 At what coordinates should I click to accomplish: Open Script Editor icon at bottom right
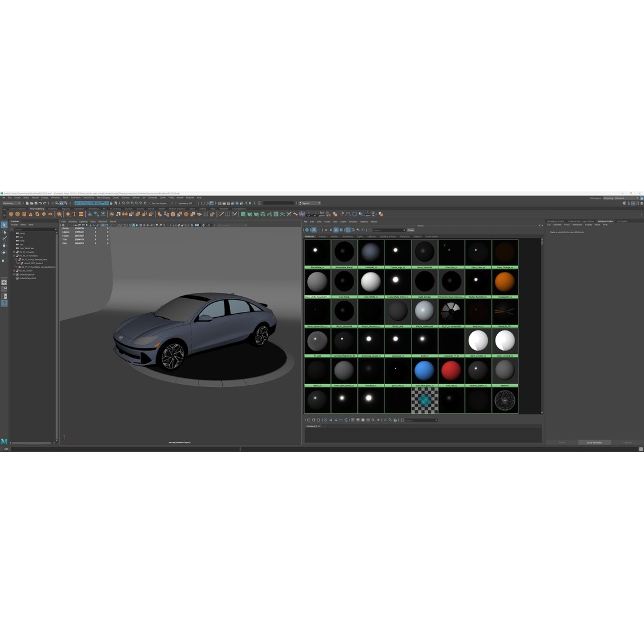(640, 449)
